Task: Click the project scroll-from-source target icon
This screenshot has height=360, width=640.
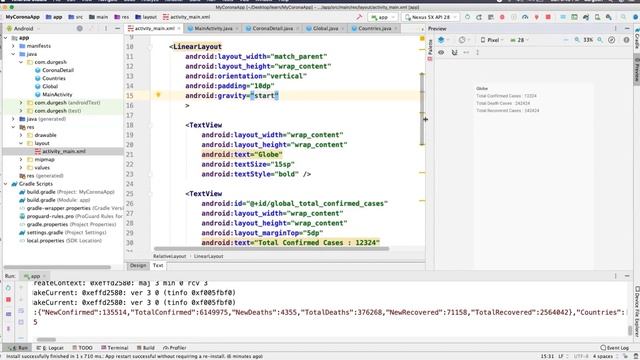Action: [x=80, y=29]
